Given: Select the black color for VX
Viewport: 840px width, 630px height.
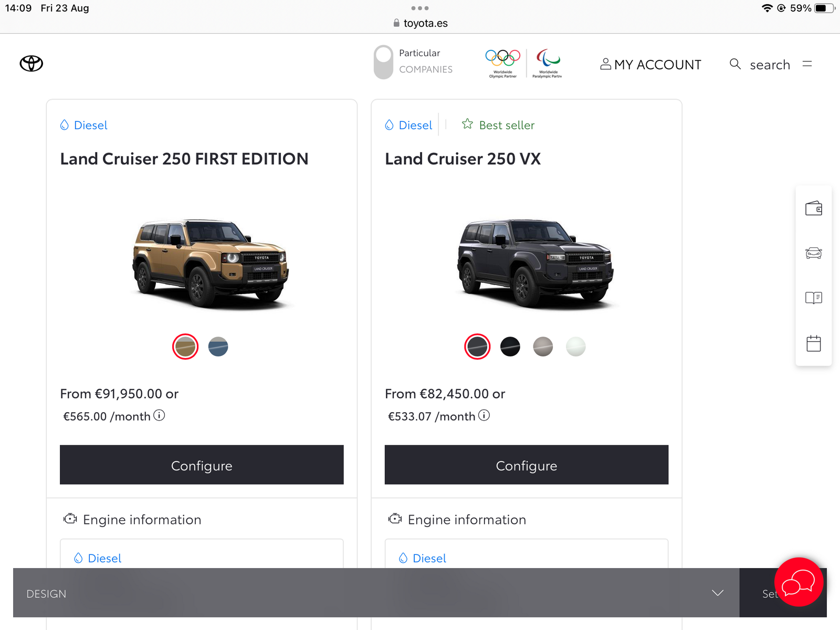Looking at the screenshot, I should [510, 346].
